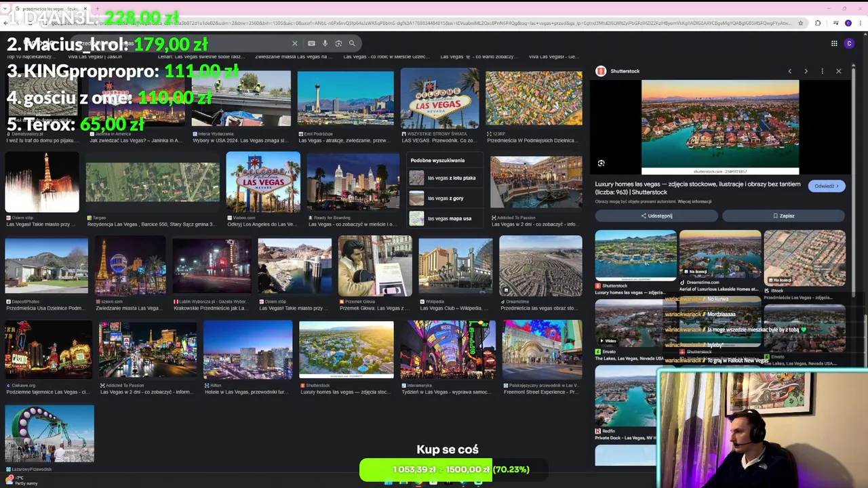This screenshot has height=488, width=868.
Task: Open the Dreamstime aerial suburbs thumbnail
Action: (540, 266)
